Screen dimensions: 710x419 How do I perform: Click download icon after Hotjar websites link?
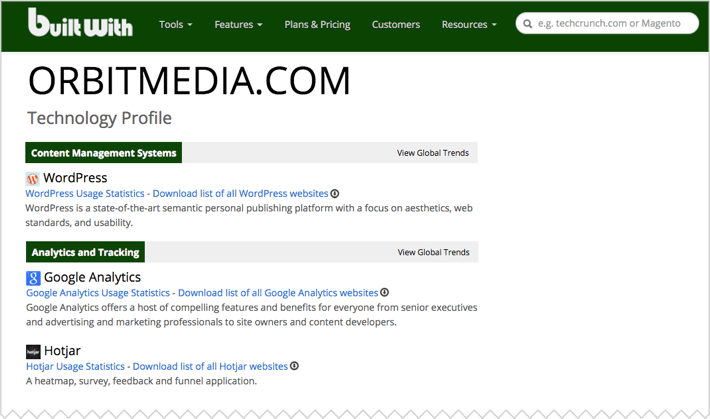coord(294,366)
